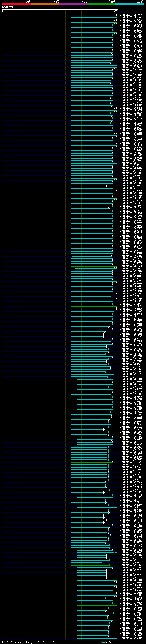The width and height of the screenshot is (146, 644).
Task: Click hit label UniRef100_Q42730
Action: pos(131,40)
